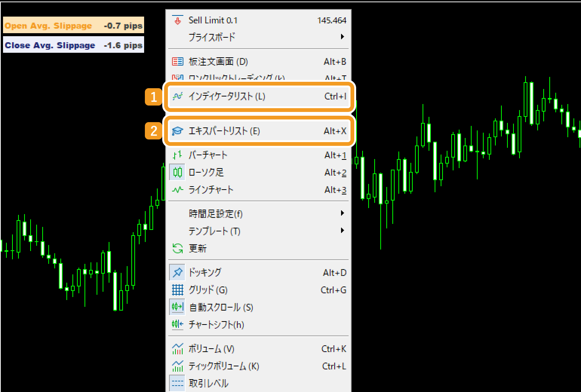Disable the ドッキング docking option
This screenshot has width=581, height=392.
205,272
